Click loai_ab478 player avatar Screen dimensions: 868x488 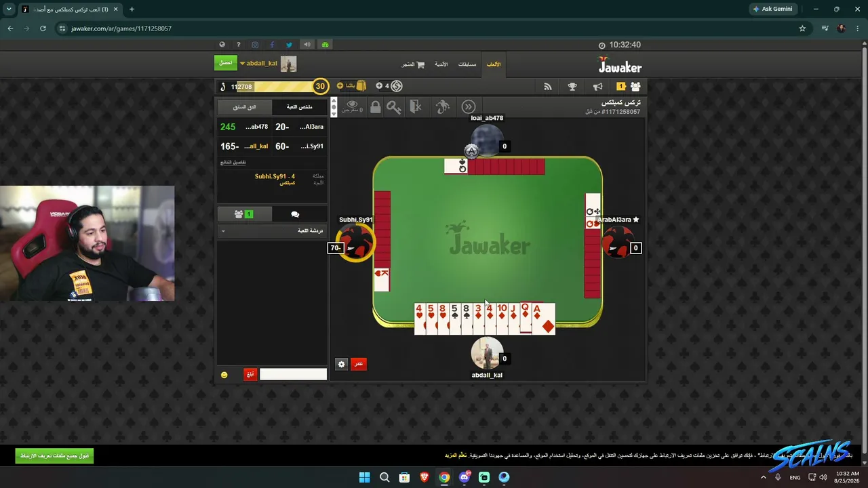pos(487,140)
